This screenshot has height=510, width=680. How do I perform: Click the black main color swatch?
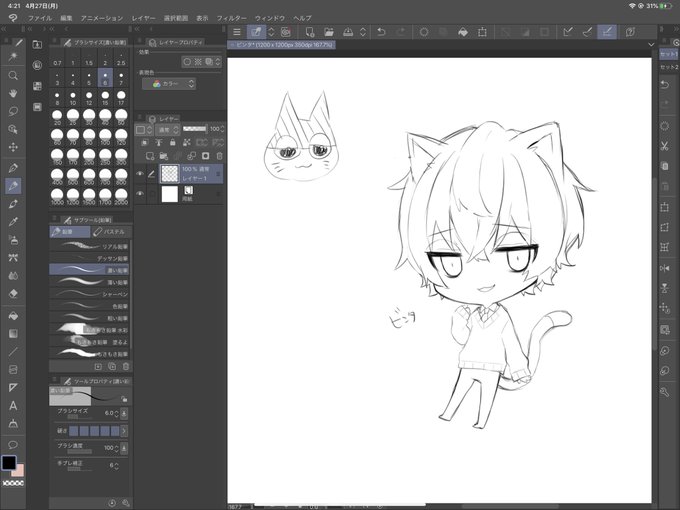pos(9,463)
